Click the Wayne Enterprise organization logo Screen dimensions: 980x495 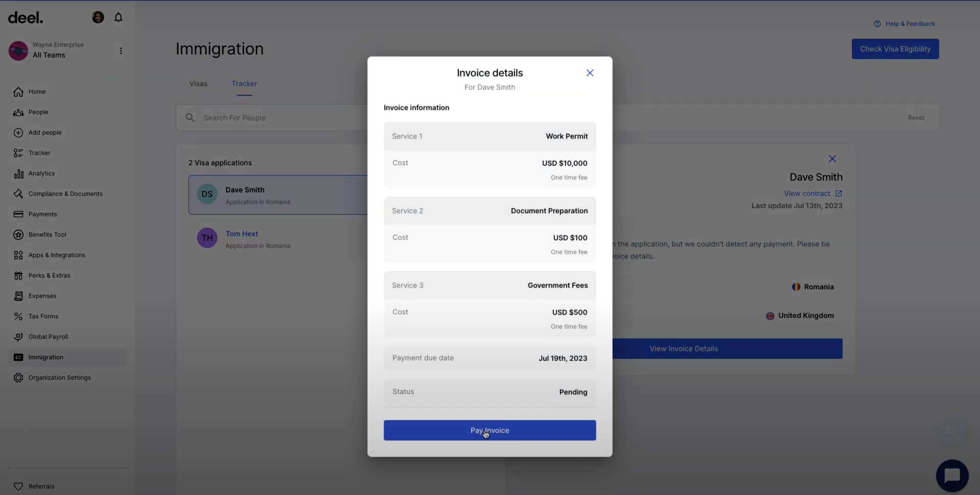point(18,51)
